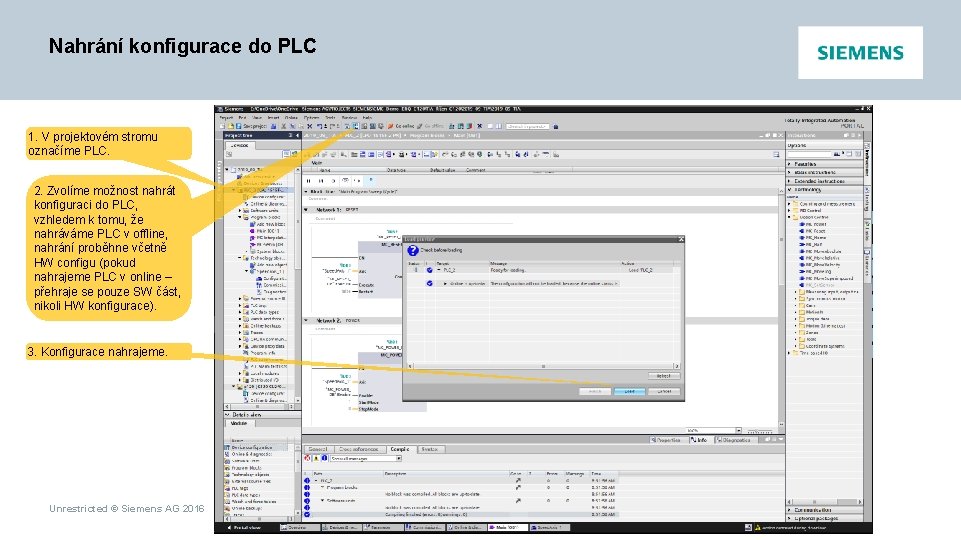The width and height of the screenshot is (961, 540).
Task: Select MC_MoveAbsolute instruction
Action: pos(819,251)
